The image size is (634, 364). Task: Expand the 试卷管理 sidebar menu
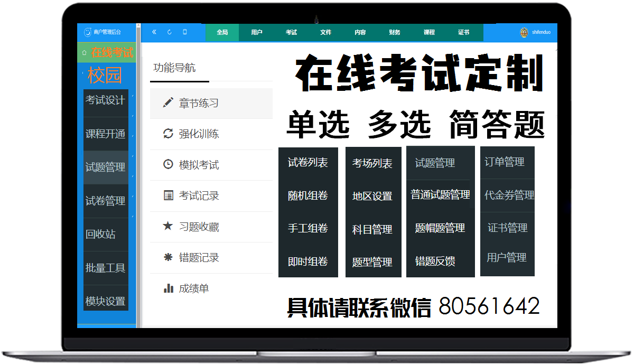(x=106, y=201)
